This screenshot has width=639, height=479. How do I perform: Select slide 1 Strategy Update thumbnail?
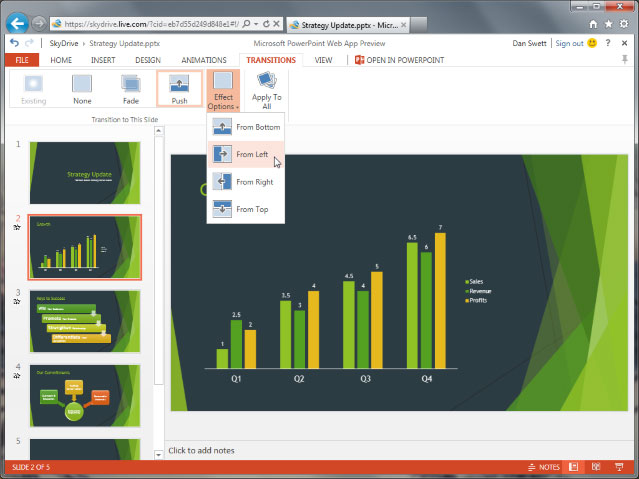pyautogui.click(x=85, y=173)
